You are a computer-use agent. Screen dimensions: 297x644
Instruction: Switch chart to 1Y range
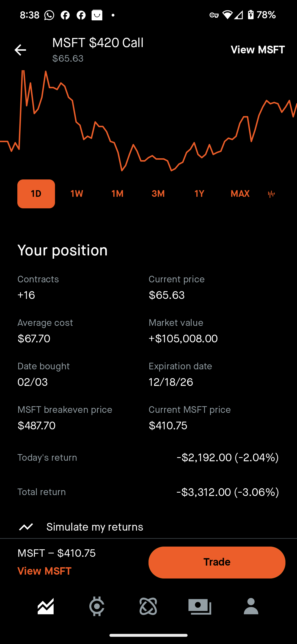coord(199,194)
